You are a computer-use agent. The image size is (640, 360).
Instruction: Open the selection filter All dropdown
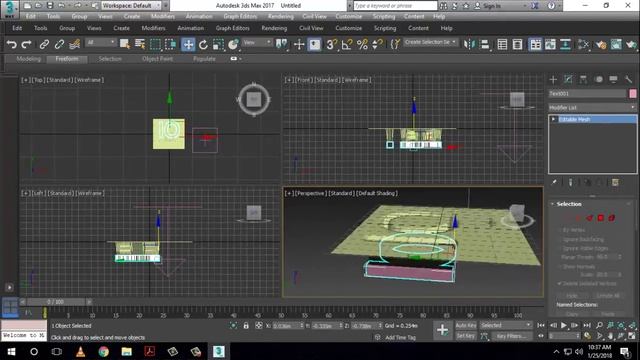pyautogui.click(x=101, y=42)
